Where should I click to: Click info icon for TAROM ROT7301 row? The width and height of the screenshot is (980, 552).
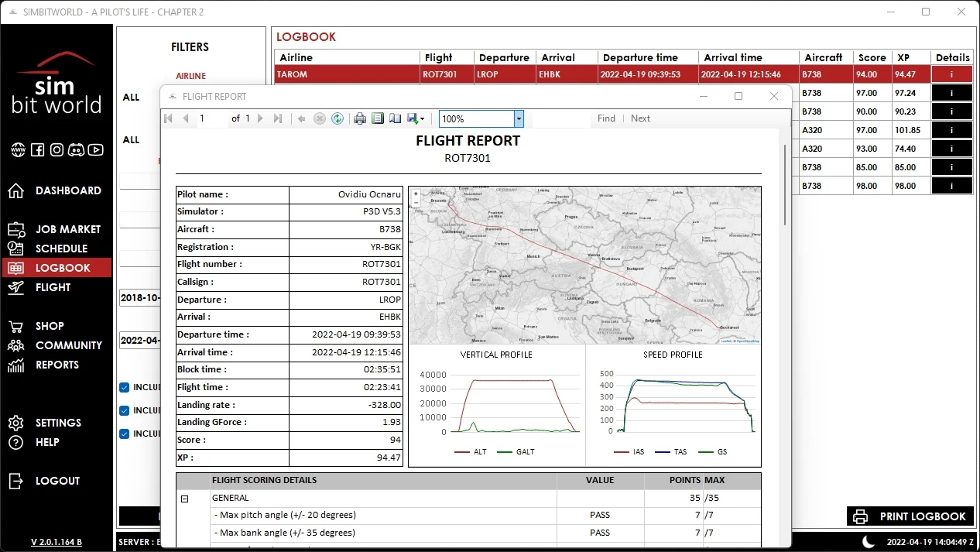pyautogui.click(x=951, y=74)
